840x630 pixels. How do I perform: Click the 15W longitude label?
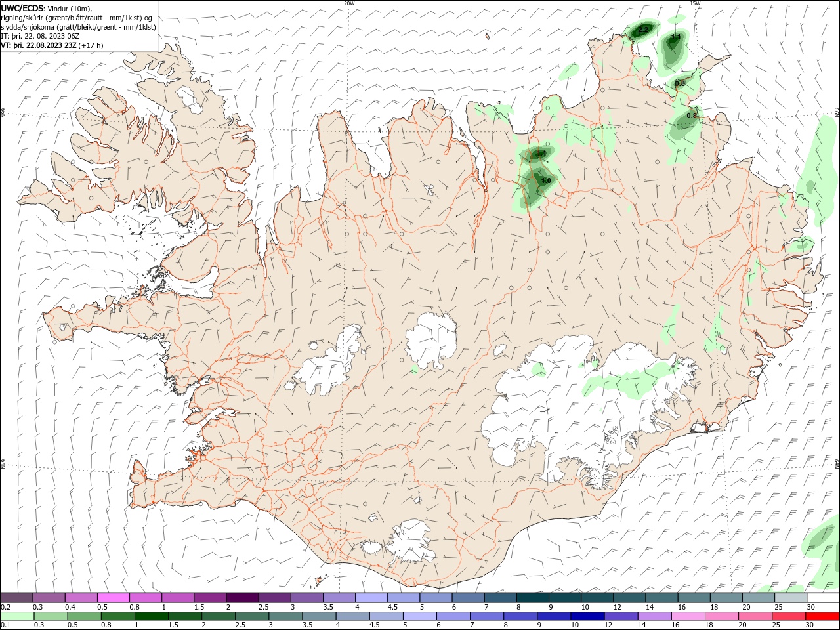point(695,3)
